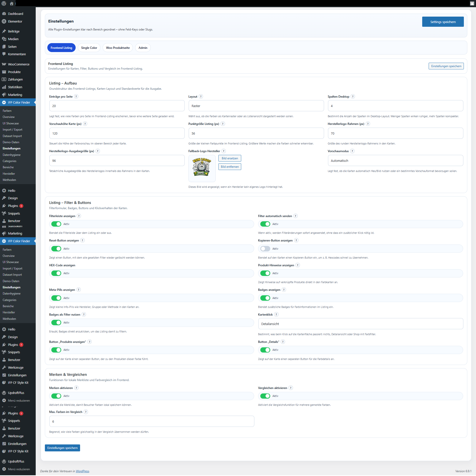This screenshot has height=476, width=476.
Task: Open the Layout dropdown showing Raster
Action: tap(256, 106)
